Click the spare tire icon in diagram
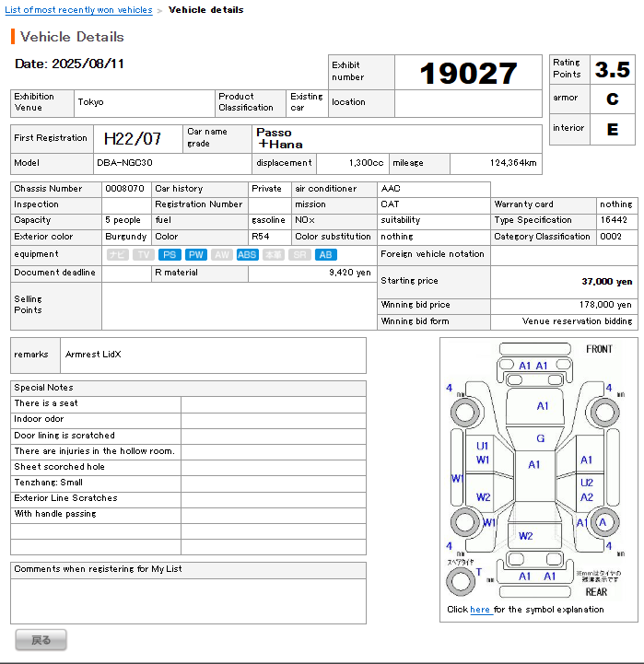The height and width of the screenshot is (664, 644). coord(461,580)
